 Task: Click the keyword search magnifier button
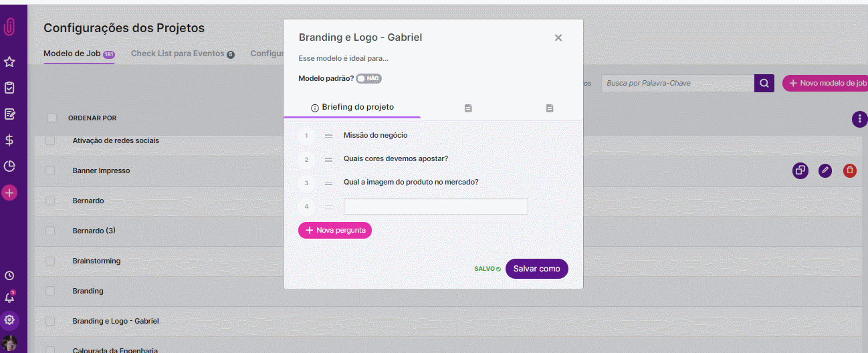pyautogui.click(x=764, y=83)
